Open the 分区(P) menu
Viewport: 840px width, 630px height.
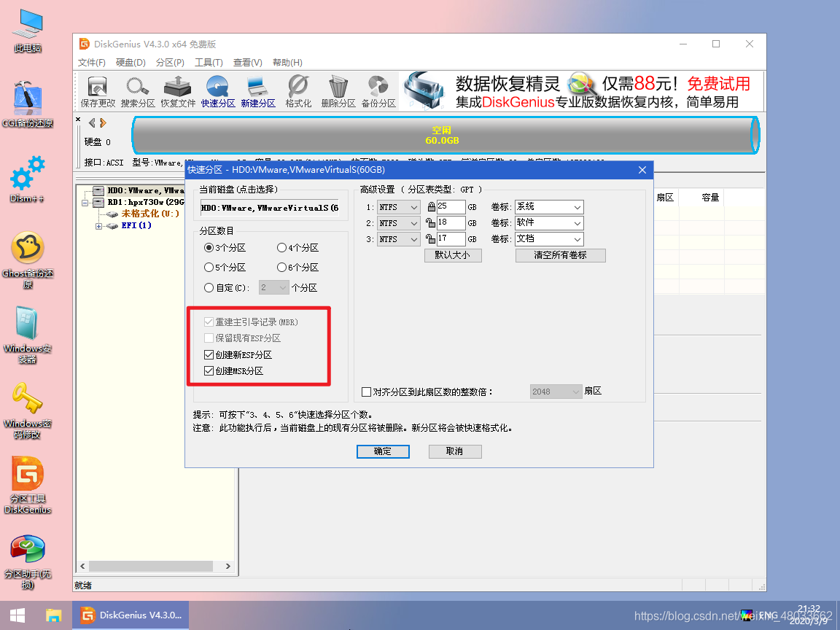[170, 63]
